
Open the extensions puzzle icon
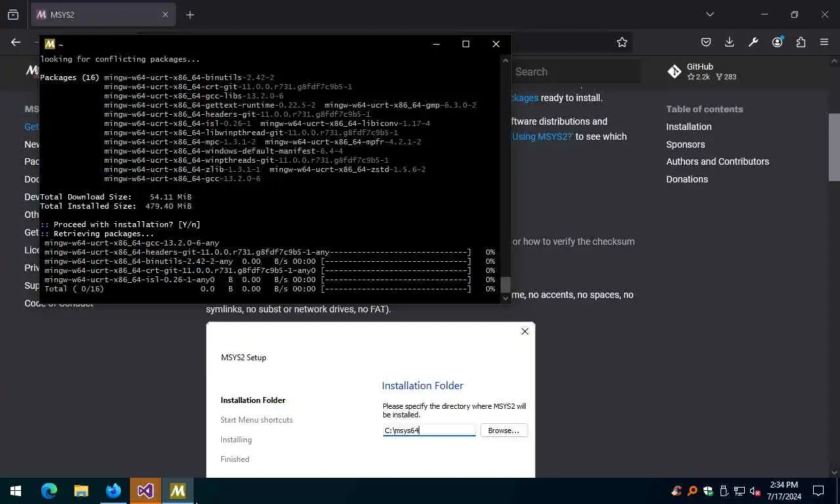tap(801, 42)
